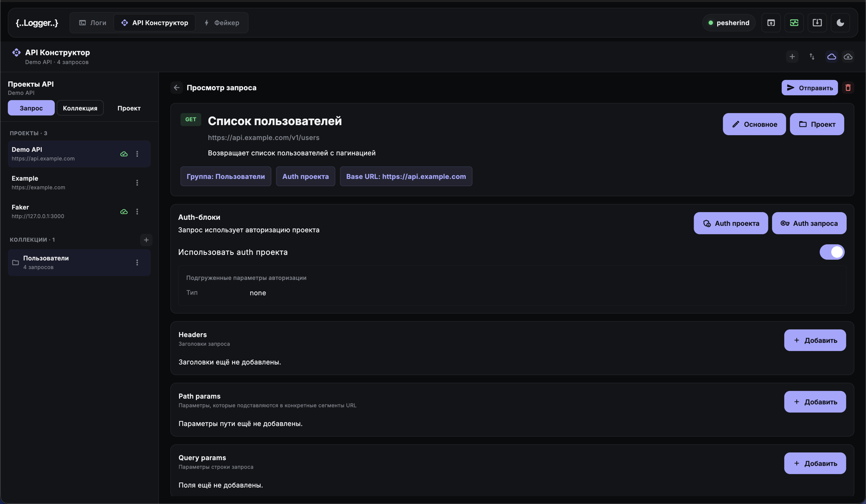Click the Проект folder button
This screenshot has height=504, width=866.
[817, 124]
